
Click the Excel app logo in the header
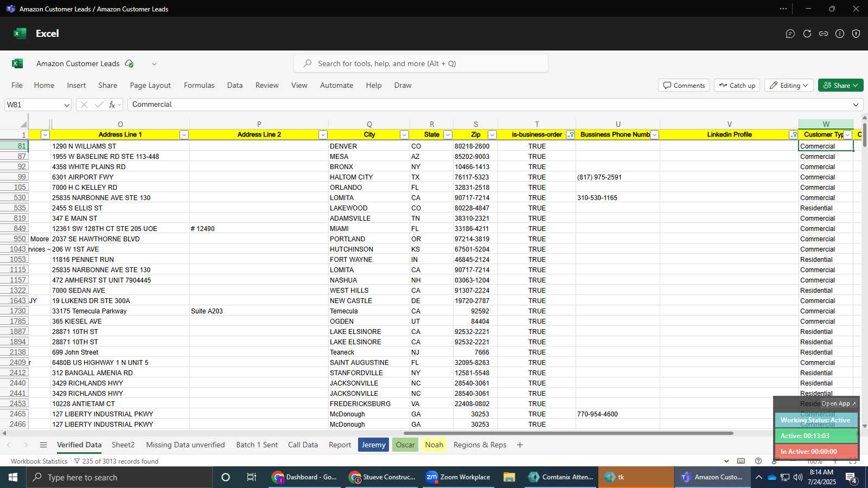click(x=20, y=34)
